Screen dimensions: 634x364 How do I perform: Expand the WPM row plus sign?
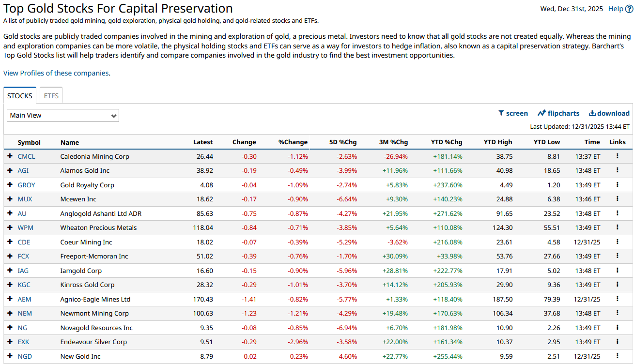coord(10,227)
